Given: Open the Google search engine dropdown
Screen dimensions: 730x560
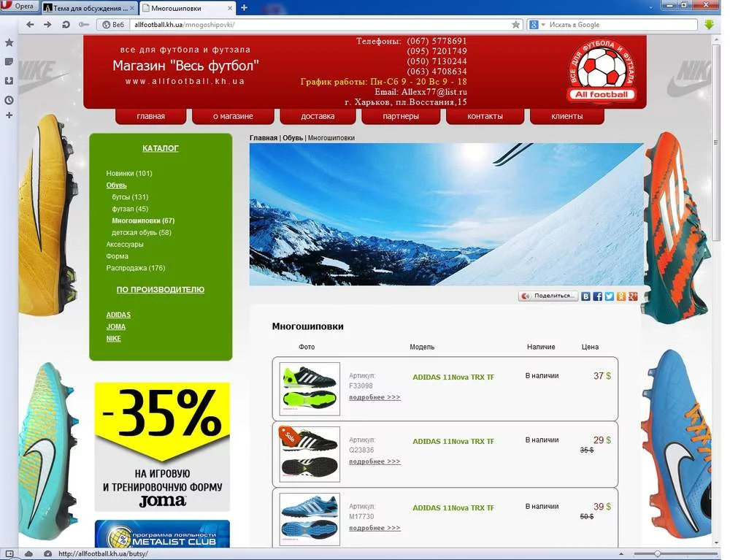Looking at the screenshot, I should coord(537,25).
